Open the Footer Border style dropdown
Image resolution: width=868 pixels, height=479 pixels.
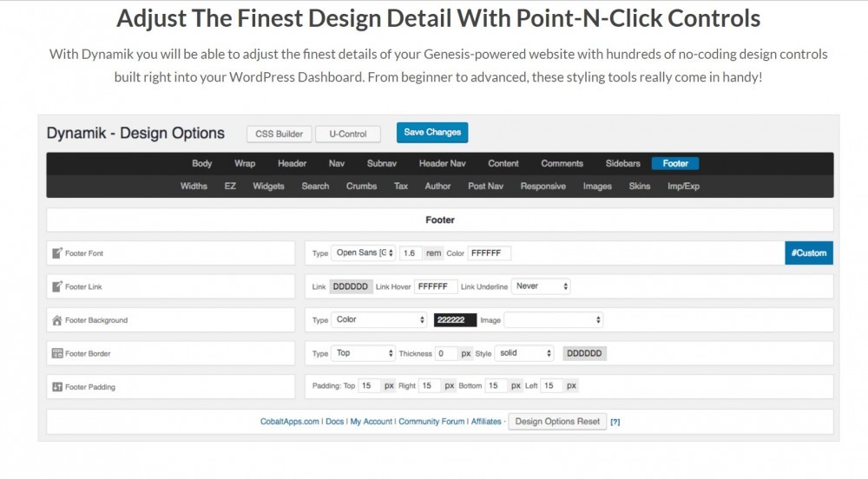(x=523, y=353)
